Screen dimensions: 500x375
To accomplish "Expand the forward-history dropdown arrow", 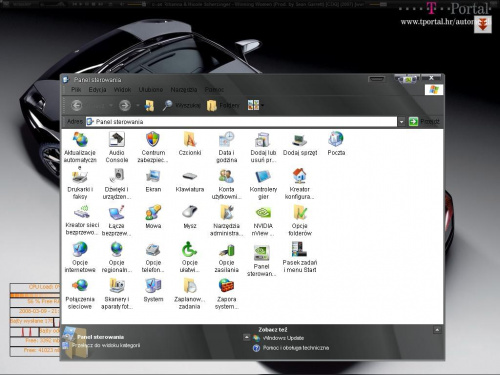I will 138,105.
